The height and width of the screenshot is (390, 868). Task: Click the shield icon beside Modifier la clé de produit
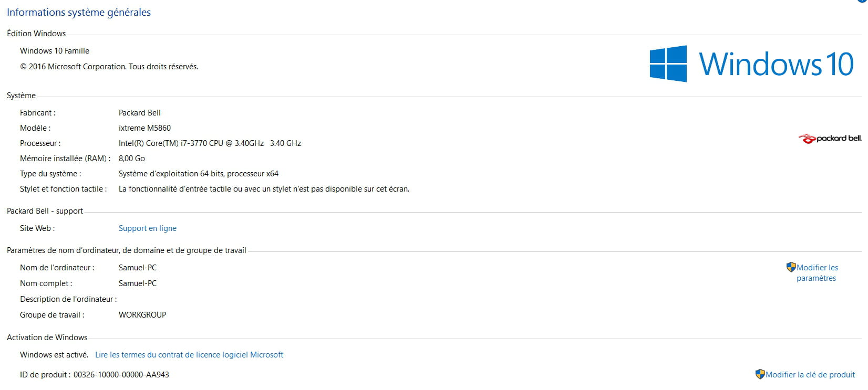click(760, 374)
